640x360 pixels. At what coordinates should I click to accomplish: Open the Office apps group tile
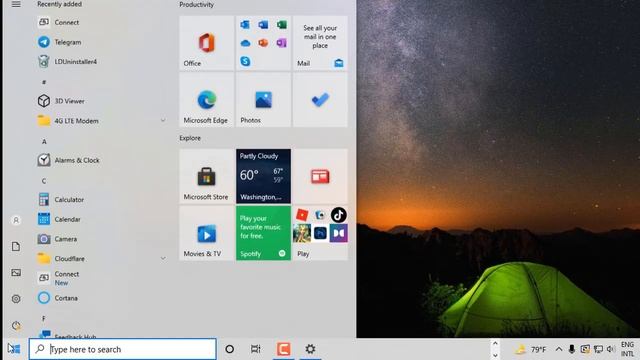[x=263, y=43]
